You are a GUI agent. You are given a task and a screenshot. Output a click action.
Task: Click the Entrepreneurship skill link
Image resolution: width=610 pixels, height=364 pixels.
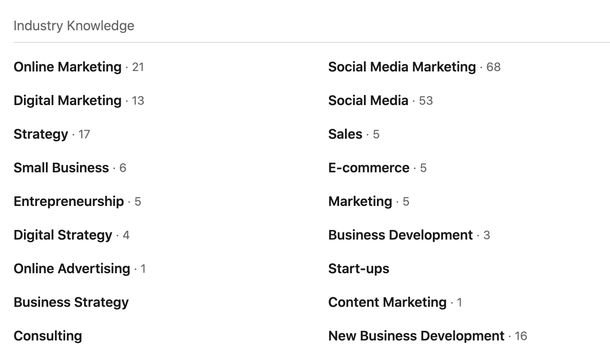(69, 201)
